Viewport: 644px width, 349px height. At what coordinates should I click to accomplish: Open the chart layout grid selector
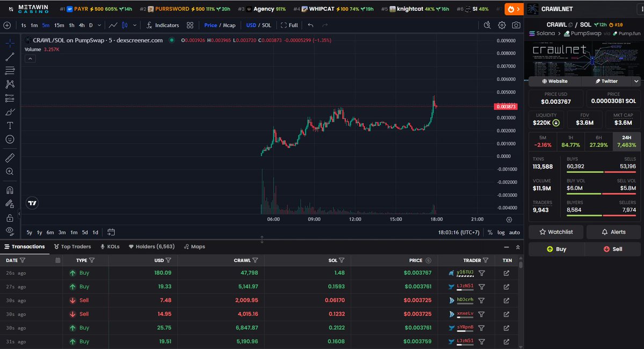(x=190, y=25)
